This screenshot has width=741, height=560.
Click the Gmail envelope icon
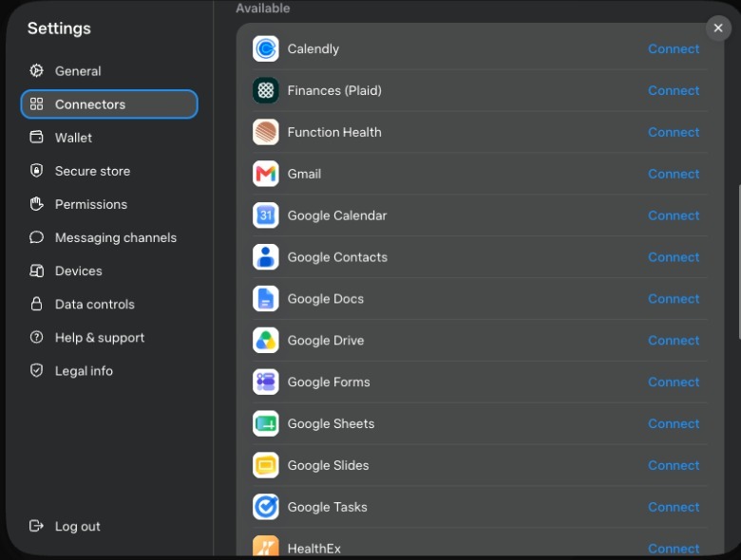(266, 174)
